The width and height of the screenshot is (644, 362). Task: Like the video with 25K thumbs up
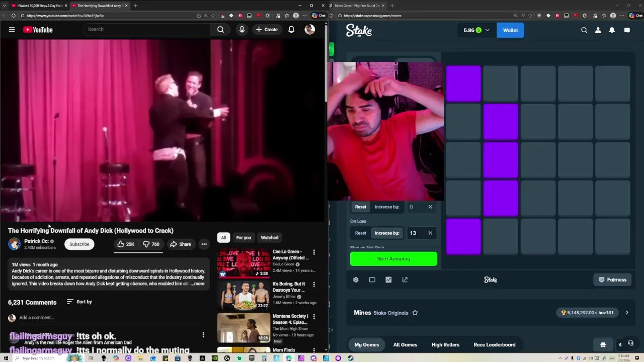[125, 244]
